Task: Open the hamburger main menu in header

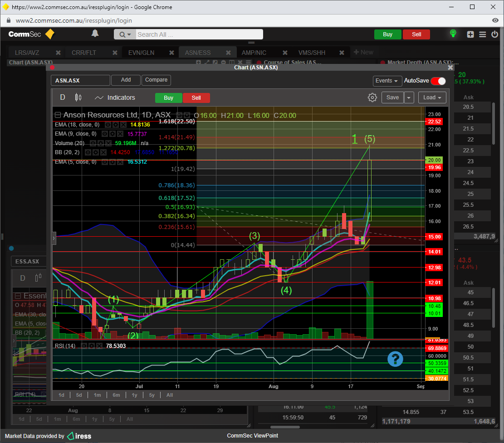Action: point(483,34)
